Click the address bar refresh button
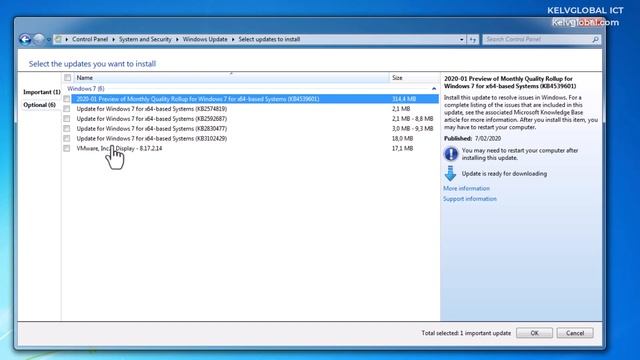This screenshot has height=360, width=640. point(473,40)
